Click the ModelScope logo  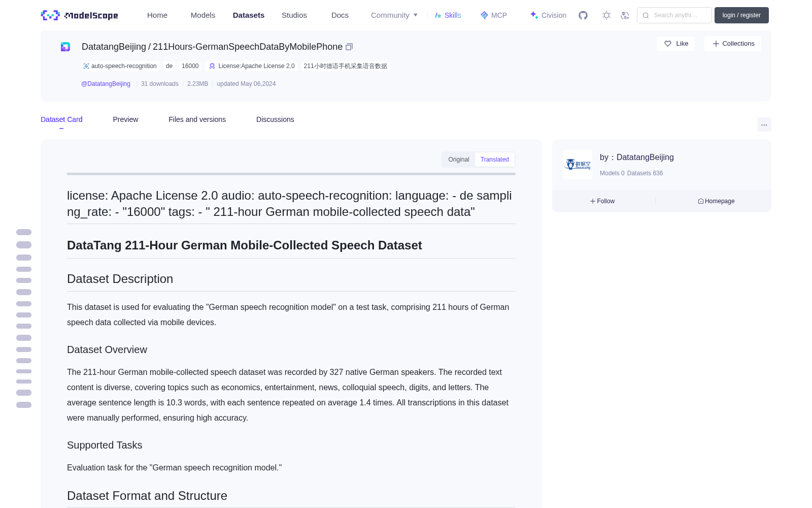pyautogui.click(x=80, y=15)
